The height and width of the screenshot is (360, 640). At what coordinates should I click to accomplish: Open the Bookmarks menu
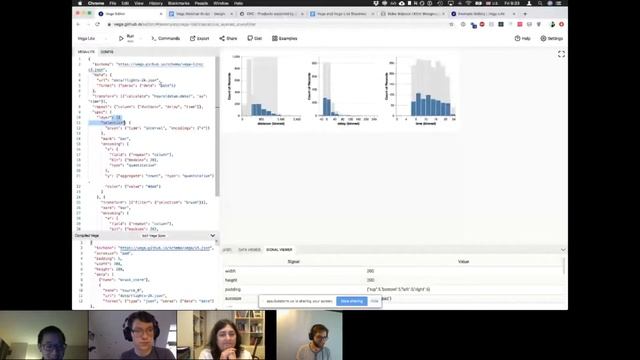[178, 3]
